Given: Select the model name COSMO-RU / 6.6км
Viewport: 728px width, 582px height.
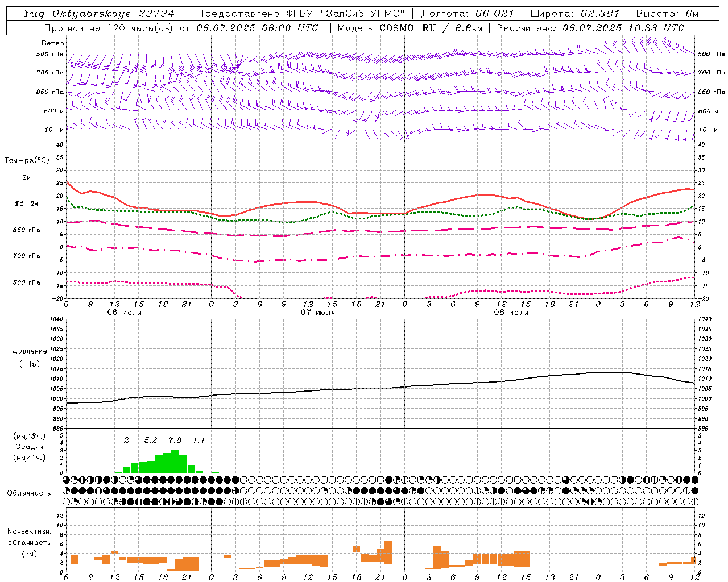Looking at the screenshot, I should [431, 28].
